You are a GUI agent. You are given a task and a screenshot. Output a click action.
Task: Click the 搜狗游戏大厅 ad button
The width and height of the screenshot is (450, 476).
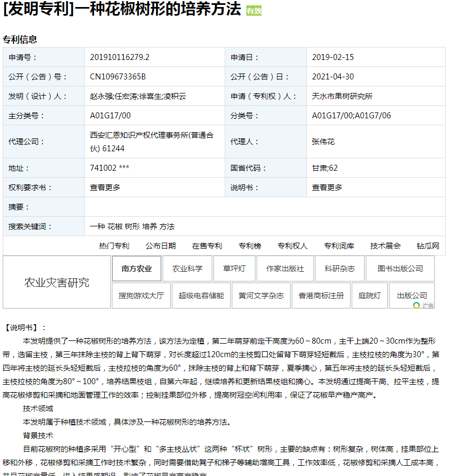(x=141, y=296)
